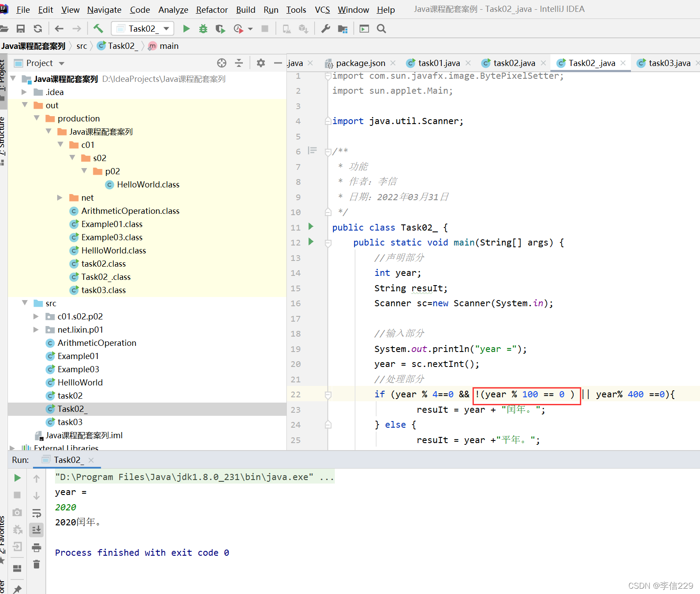Viewport: 700px width, 594px height.
Task: Open the Search Everywhere magnifier
Action: (381, 29)
